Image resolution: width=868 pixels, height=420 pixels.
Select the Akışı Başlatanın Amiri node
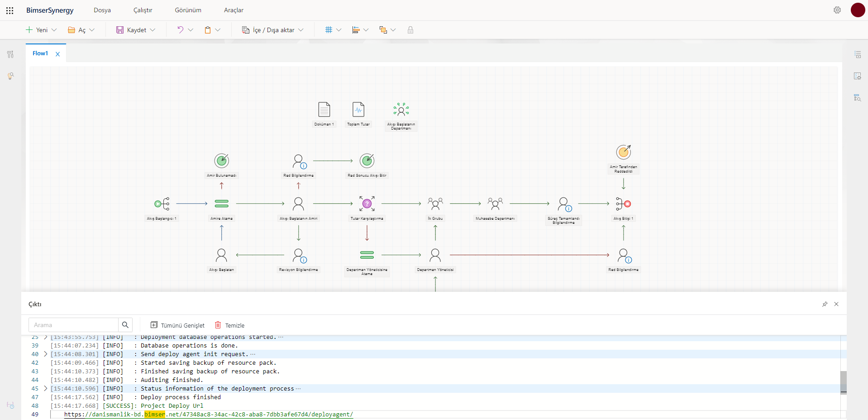(298, 204)
